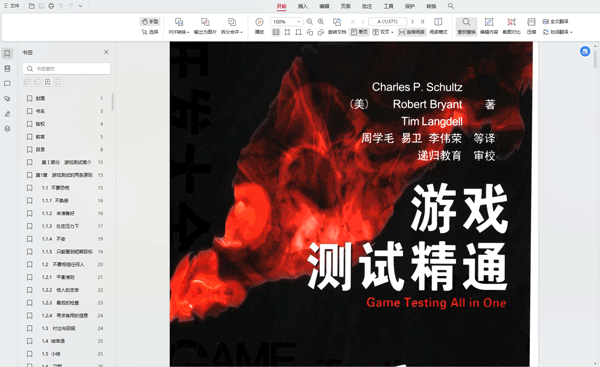Click the 书签查找 bookmark search field
The width and height of the screenshot is (600, 367).
pyautogui.click(x=67, y=69)
